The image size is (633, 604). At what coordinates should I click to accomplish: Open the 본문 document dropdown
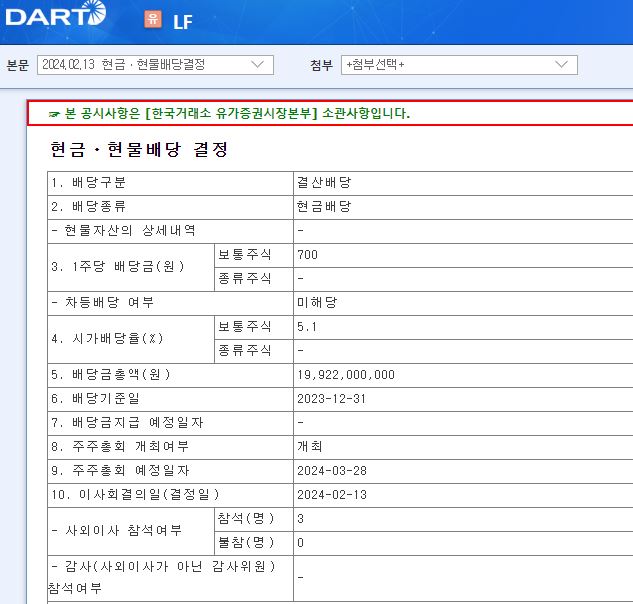click(x=155, y=65)
